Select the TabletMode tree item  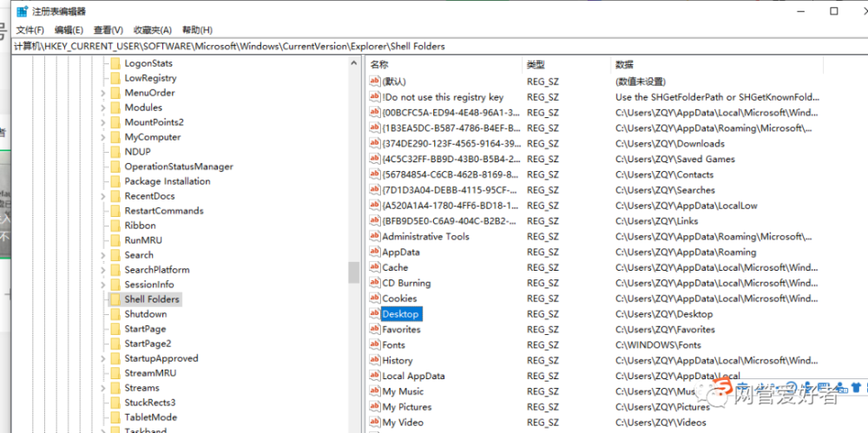point(150,417)
